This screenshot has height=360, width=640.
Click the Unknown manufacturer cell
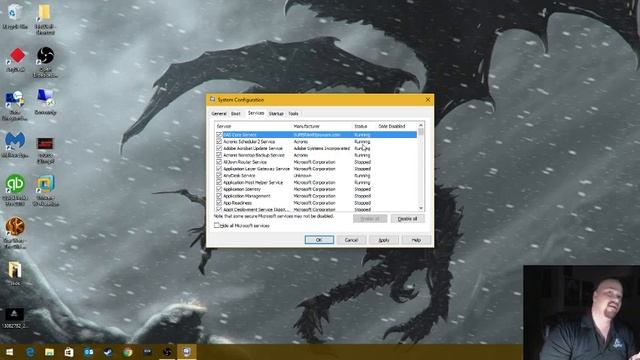[x=302, y=176]
